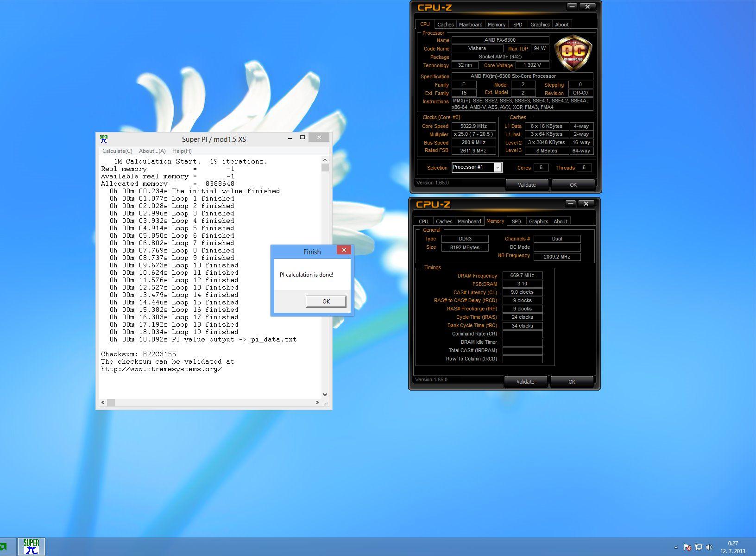Open the Calculate(C) menu in Super PI
Viewport: 756px width, 556px height.
pyautogui.click(x=117, y=151)
